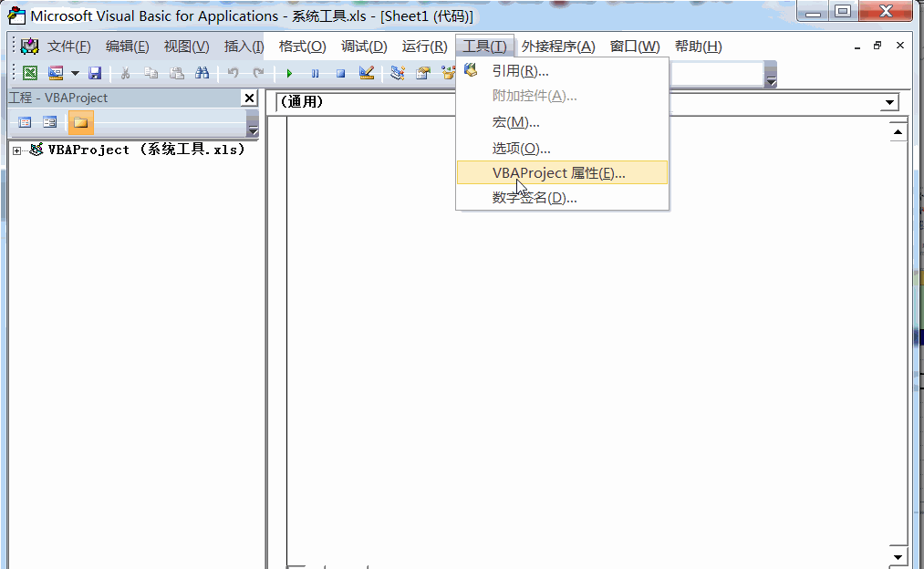Click the Insert UserForm toolbar icon
This screenshot has height=569, width=924.
click(56, 73)
